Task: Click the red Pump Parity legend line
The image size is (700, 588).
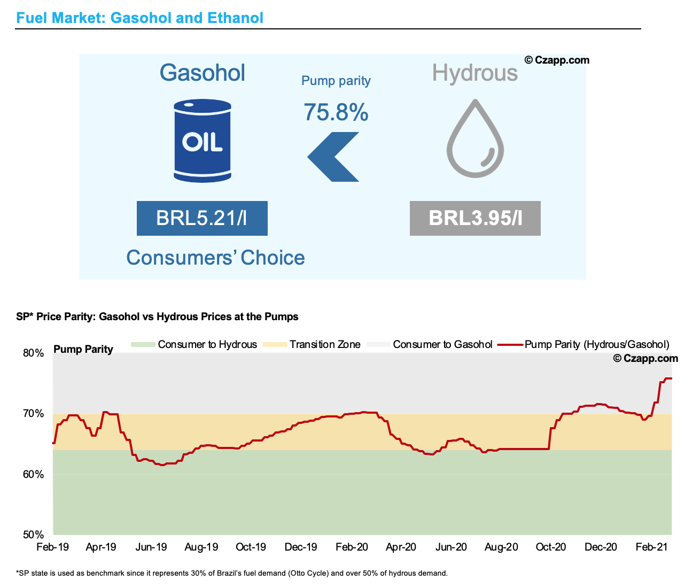Action: coord(510,345)
